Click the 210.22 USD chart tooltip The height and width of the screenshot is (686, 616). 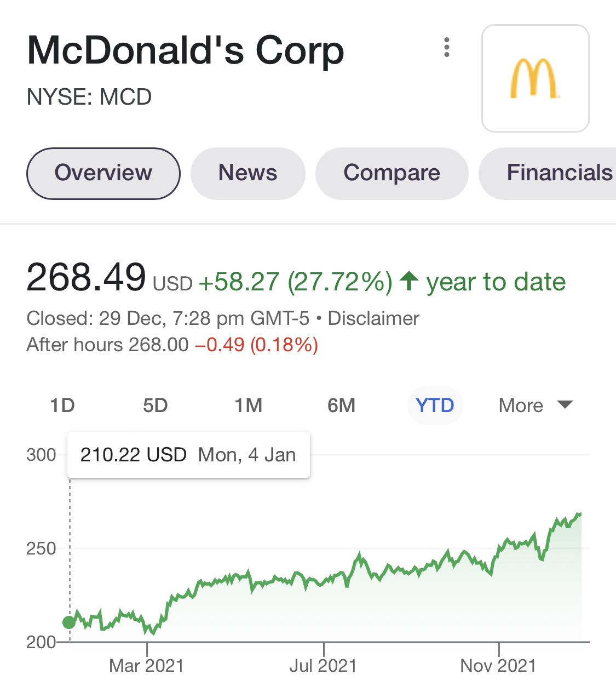(x=188, y=455)
